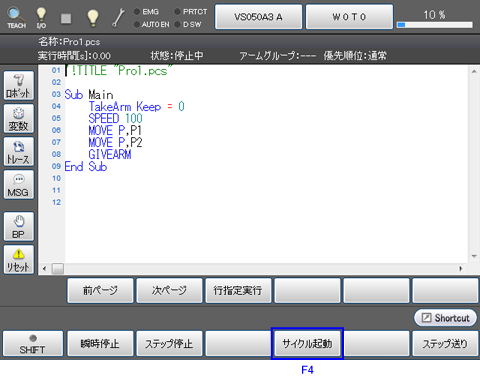Screen dimensions: 480x376
Task: Click the gray square stop icon
Action: (66, 18)
